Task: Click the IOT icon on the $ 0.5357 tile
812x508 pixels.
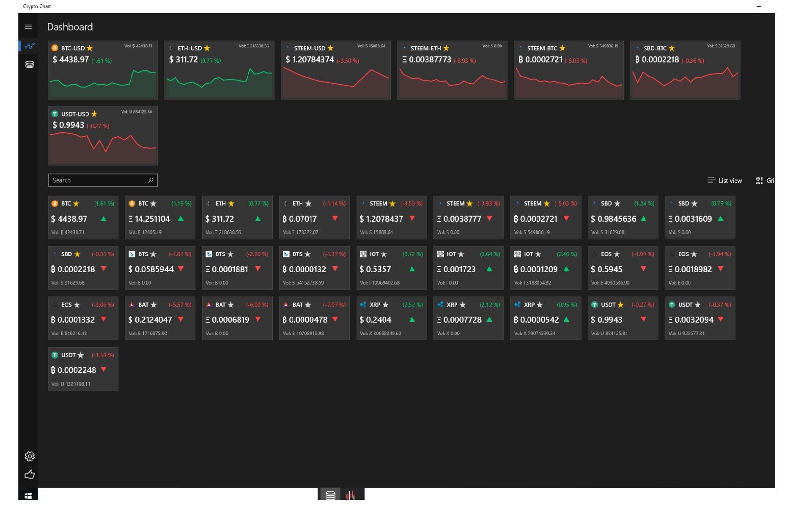Action: [363, 254]
